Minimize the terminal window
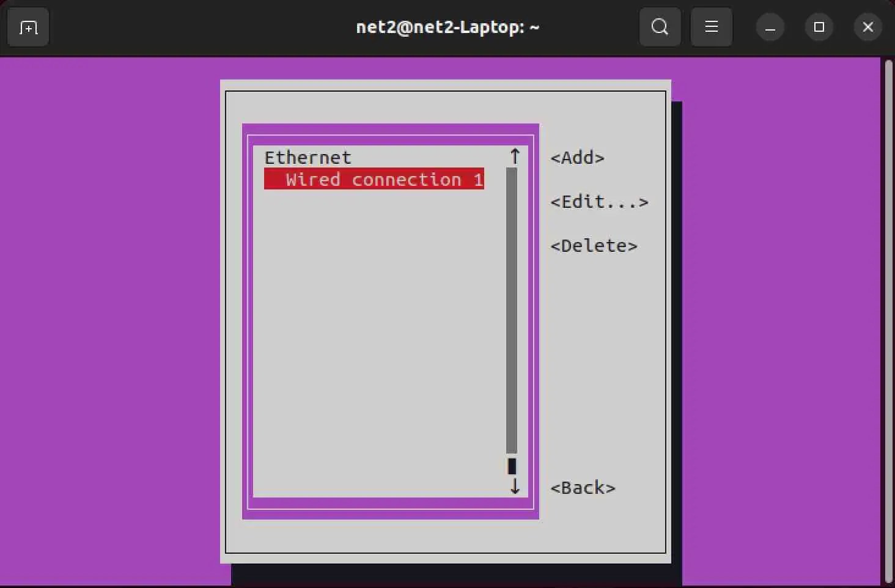The image size is (895, 588). click(x=770, y=27)
